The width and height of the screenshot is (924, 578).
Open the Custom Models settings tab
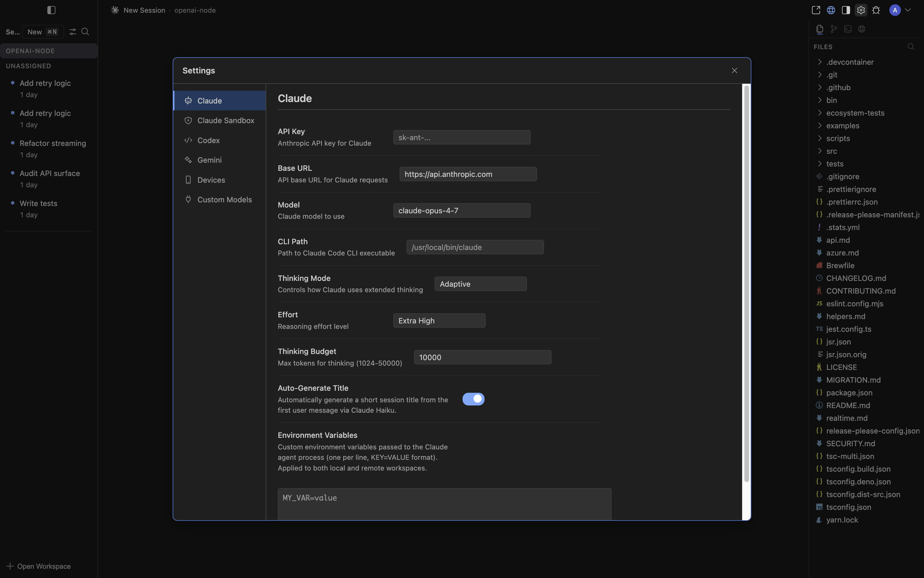pos(219,200)
